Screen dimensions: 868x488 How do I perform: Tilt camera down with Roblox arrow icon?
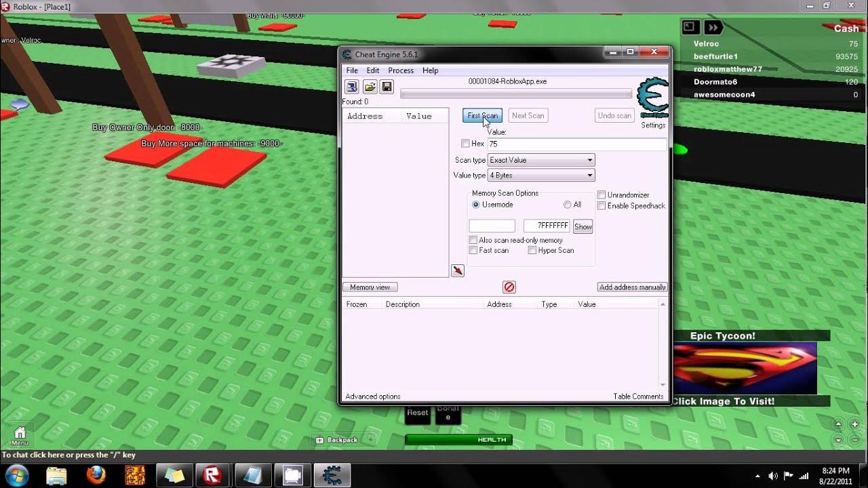[x=838, y=439]
